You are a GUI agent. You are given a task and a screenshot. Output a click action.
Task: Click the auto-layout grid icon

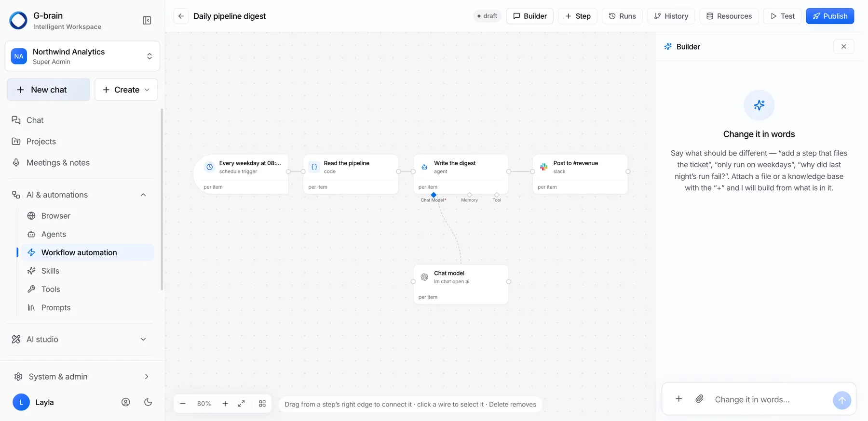pyautogui.click(x=262, y=404)
